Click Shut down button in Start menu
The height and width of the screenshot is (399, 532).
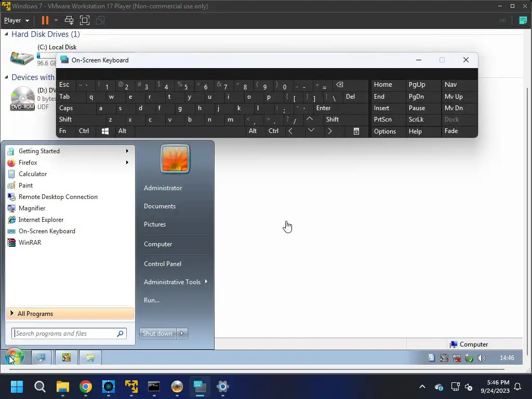pyautogui.click(x=158, y=334)
